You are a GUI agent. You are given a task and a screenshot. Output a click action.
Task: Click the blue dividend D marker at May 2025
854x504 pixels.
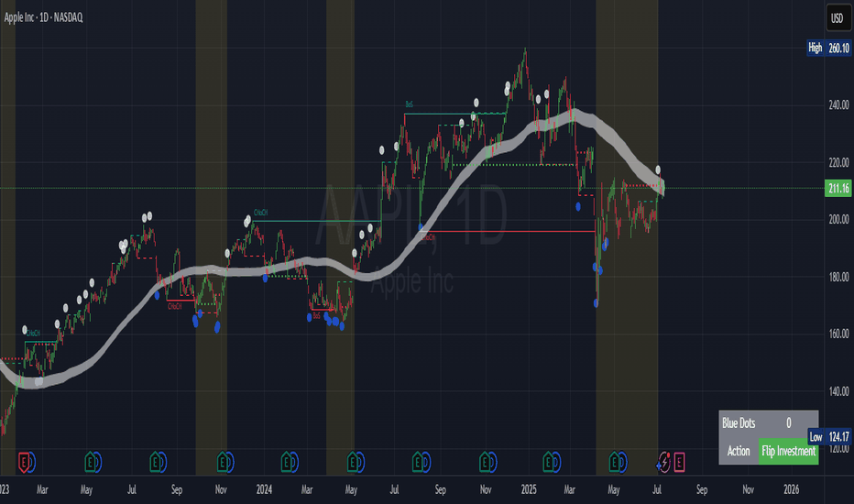[622, 463]
